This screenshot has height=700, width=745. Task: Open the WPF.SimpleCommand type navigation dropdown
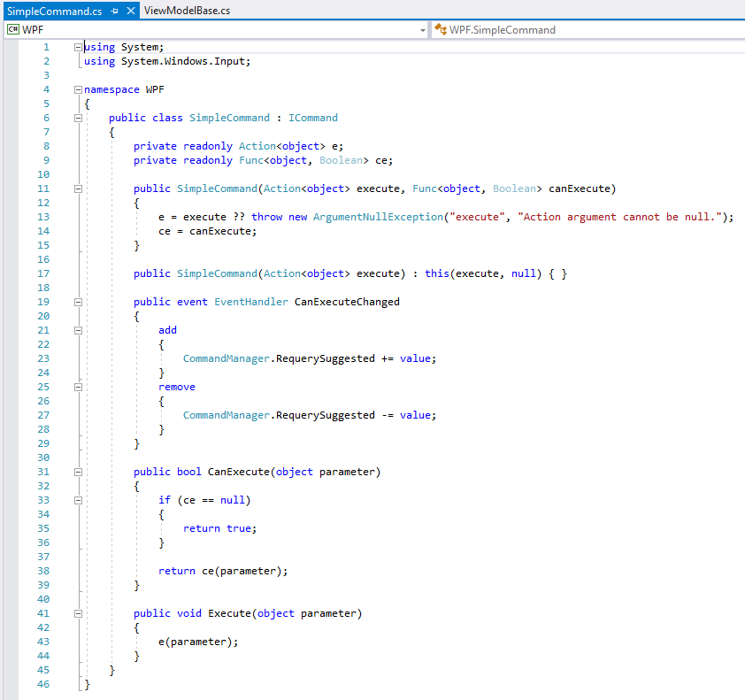[588, 30]
